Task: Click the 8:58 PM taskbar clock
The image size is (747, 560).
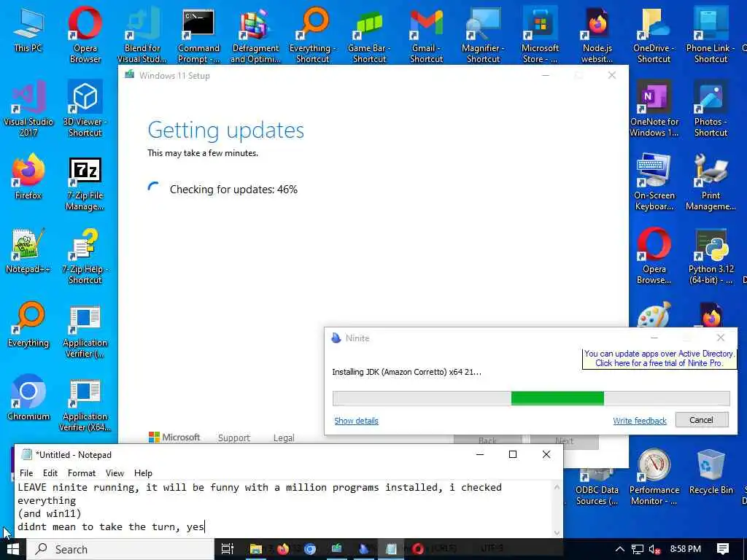Action: (x=685, y=549)
